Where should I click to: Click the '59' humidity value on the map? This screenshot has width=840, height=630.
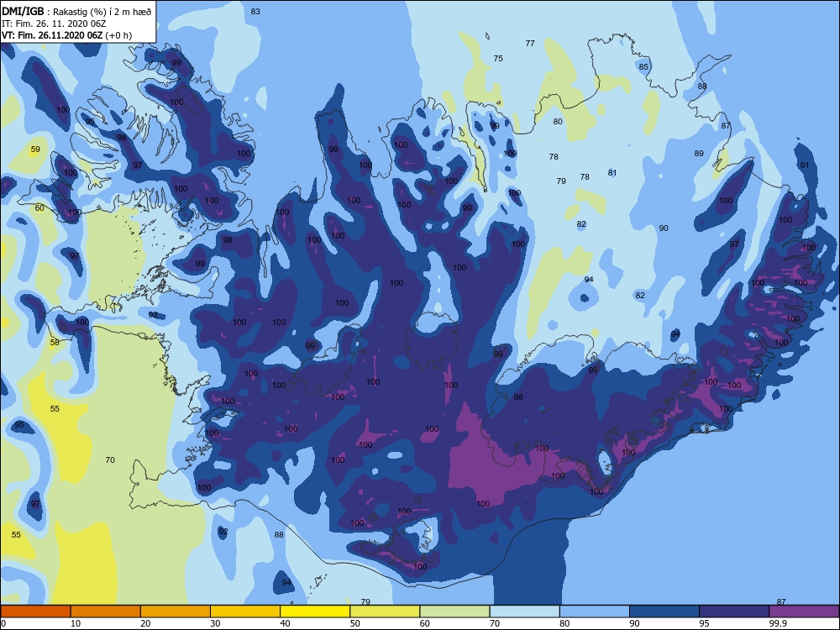(35, 150)
